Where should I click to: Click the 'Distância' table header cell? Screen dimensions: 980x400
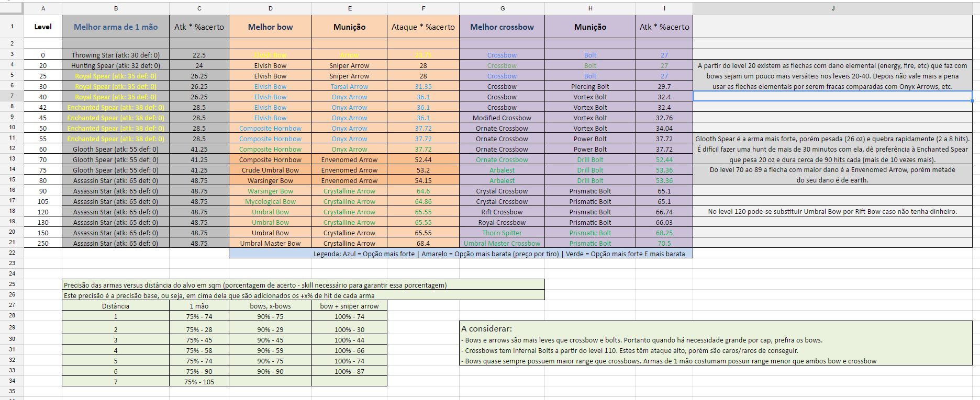116,306
